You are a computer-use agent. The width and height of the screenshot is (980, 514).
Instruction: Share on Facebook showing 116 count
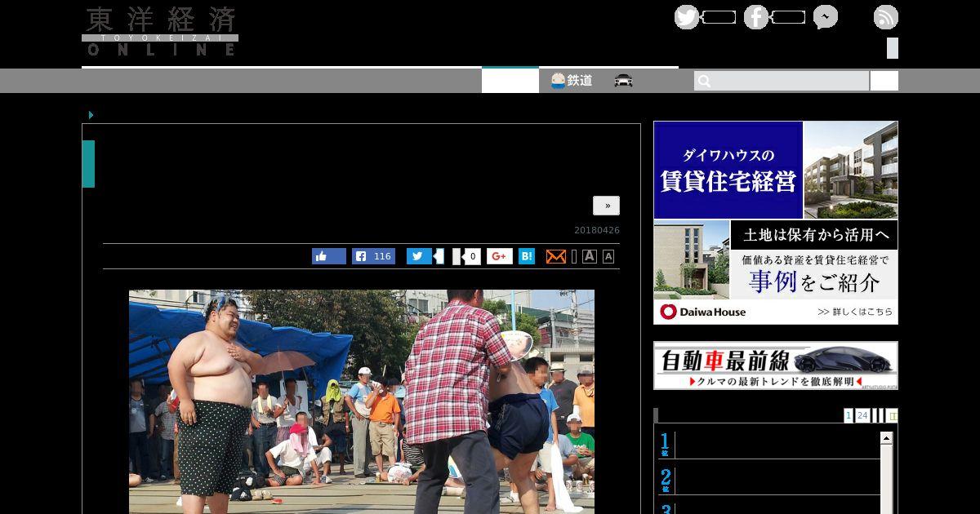tap(373, 256)
